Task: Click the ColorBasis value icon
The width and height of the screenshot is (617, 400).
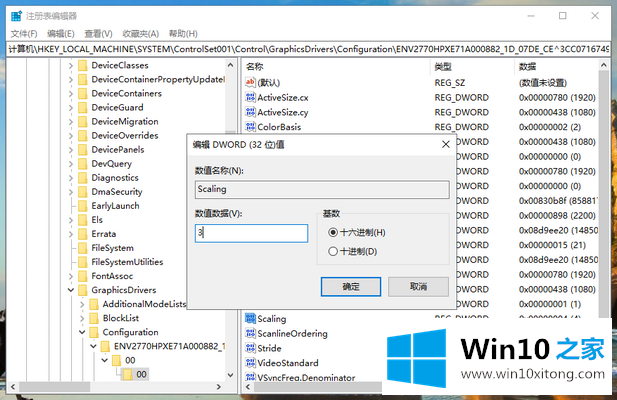Action: pos(250,127)
